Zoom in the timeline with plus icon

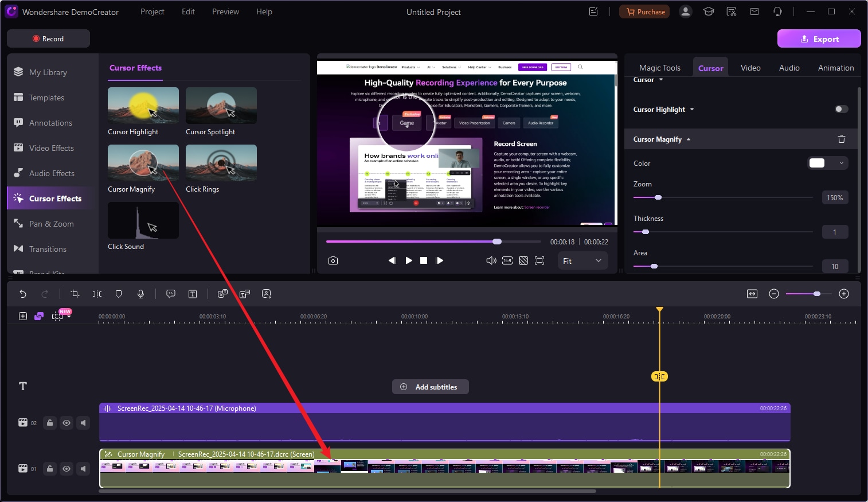pos(844,294)
